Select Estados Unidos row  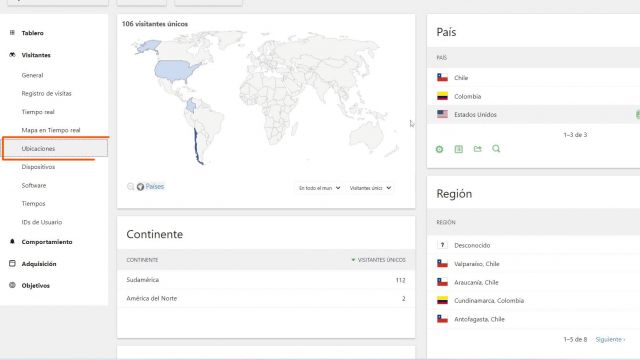tap(533, 115)
